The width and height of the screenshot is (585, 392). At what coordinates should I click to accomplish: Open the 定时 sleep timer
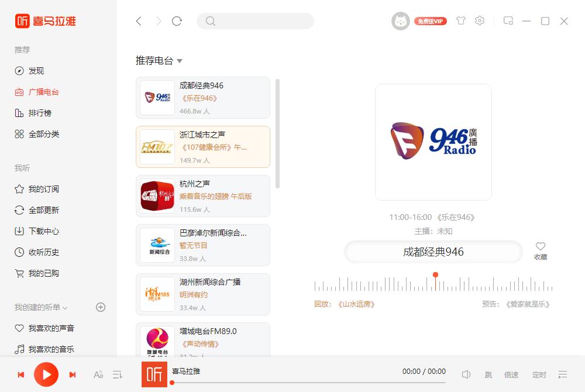tap(539, 374)
